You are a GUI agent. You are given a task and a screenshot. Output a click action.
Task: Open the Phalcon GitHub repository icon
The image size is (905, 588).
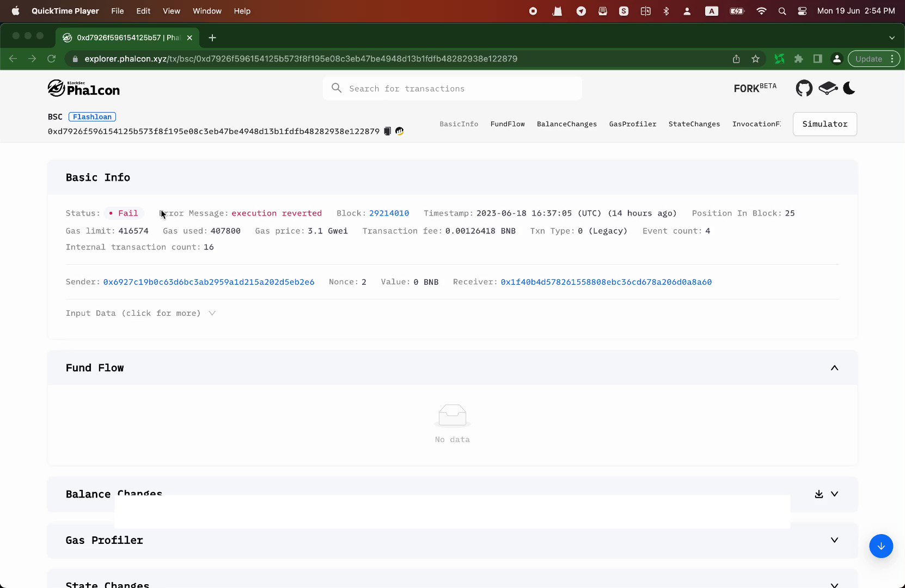(804, 88)
